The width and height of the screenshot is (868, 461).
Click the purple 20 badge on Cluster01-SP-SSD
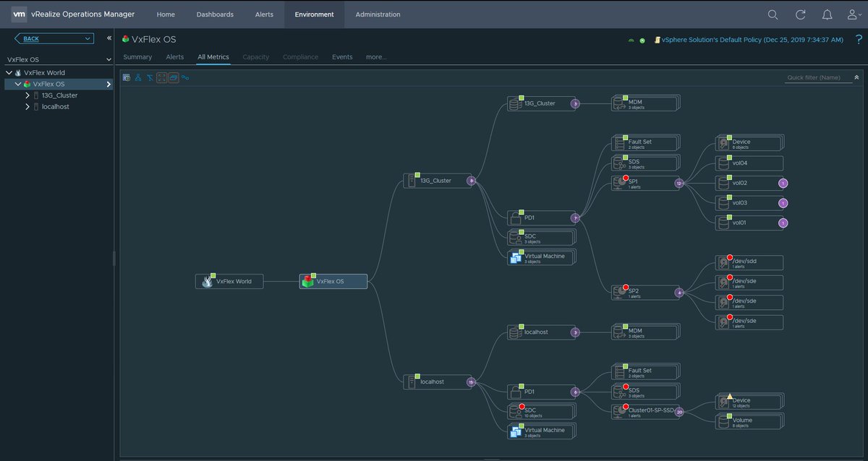click(679, 412)
